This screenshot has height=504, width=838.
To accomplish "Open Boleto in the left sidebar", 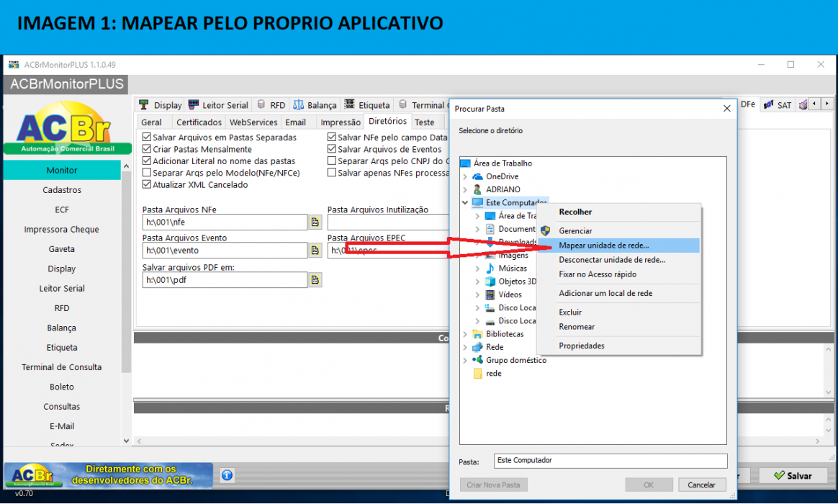I will pos(62,387).
